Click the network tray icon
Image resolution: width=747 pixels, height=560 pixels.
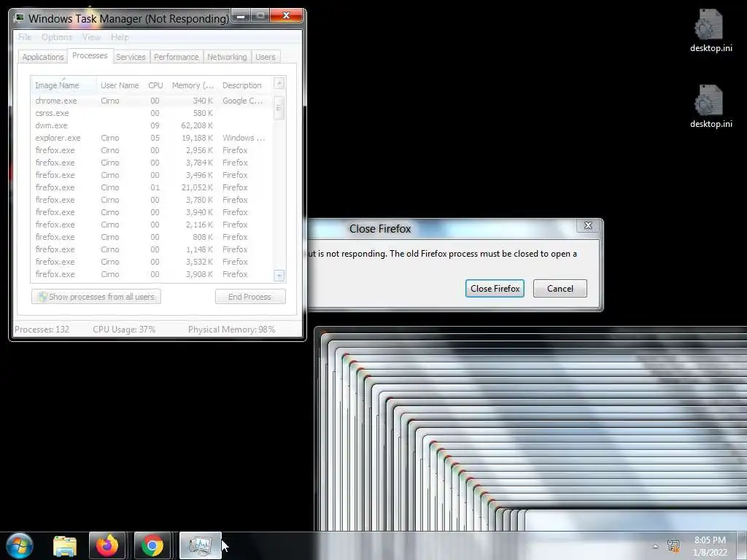pyautogui.click(x=673, y=545)
